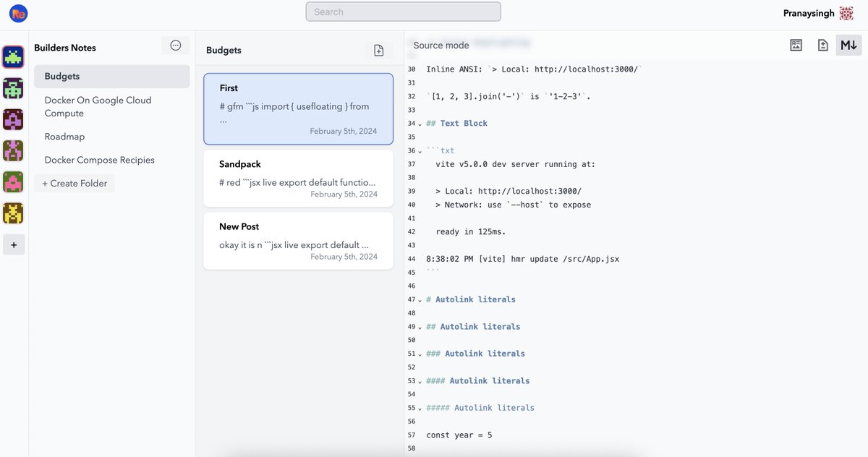
Task: Click '> Local: http://localhost:3000/' on line 39
Action: coord(508,191)
